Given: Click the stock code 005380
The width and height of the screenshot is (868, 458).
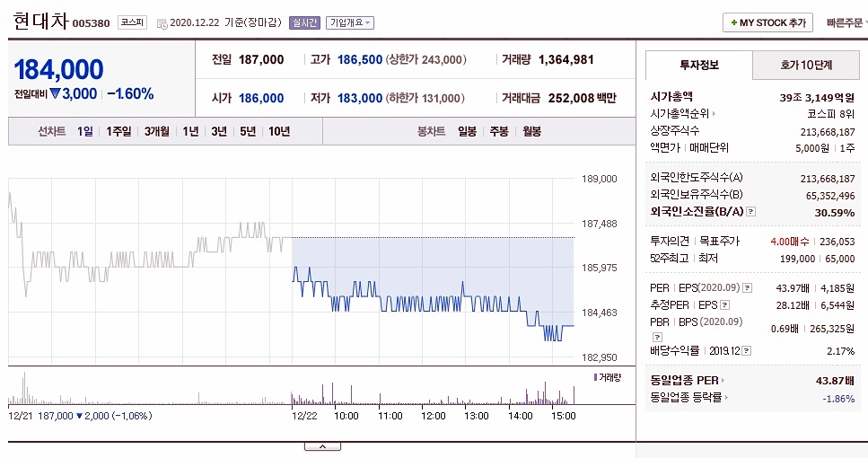Looking at the screenshot, I should (92, 23).
